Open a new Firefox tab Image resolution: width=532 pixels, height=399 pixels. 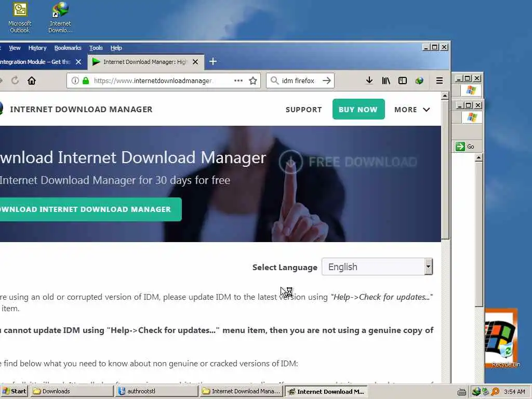tap(212, 61)
